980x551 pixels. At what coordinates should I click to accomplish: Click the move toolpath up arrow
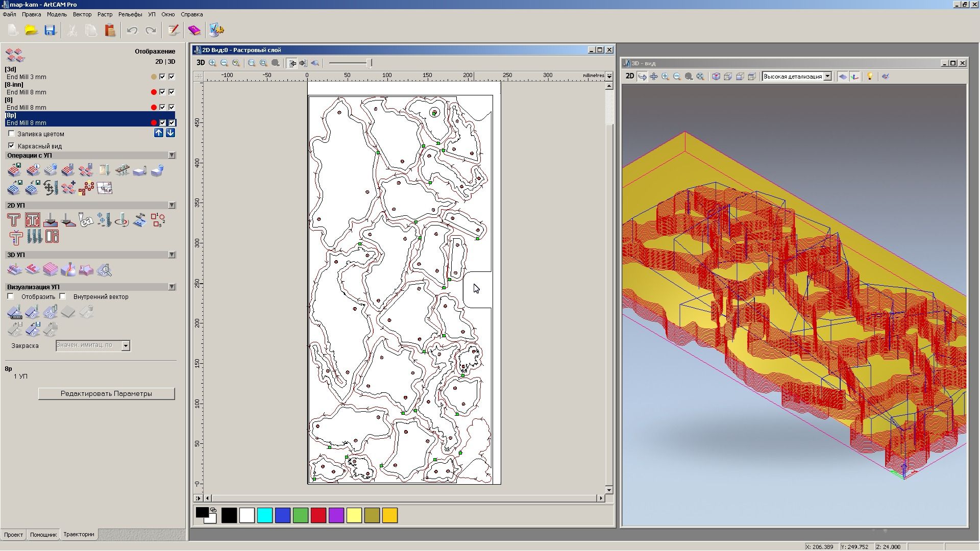(159, 133)
